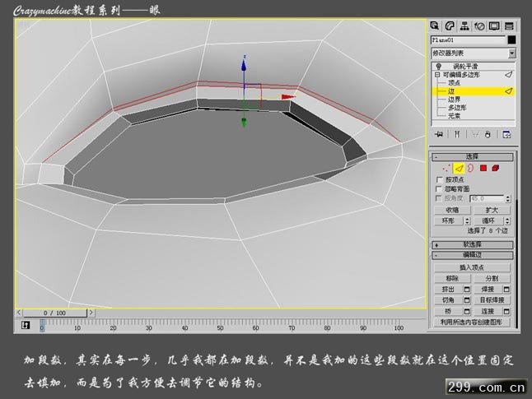Screen dimensions: 532x399
Task: Click the 循环 loop button
Action: click(488, 221)
